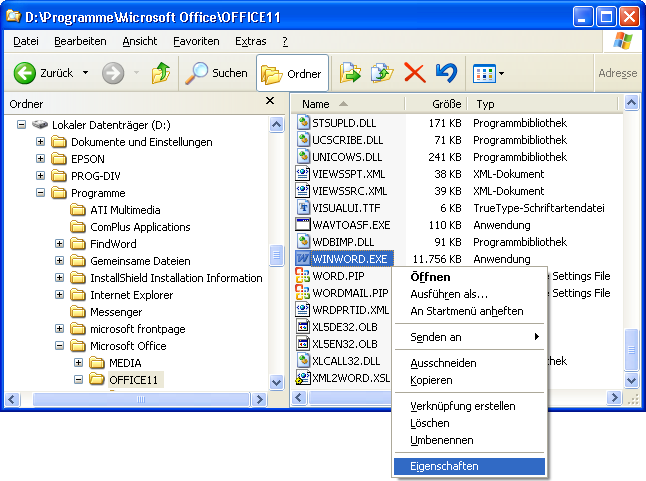This screenshot has height=481, width=646.
Task: Open the Extras menu
Action: click(250, 41)
